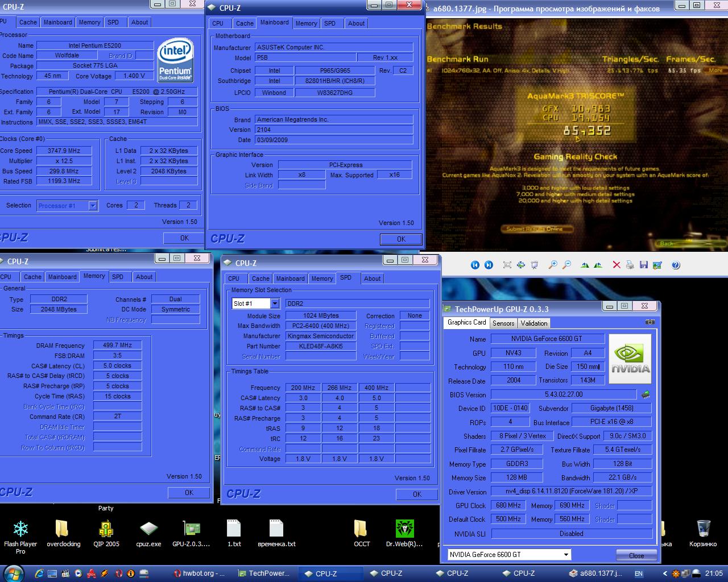
Task: Click NVIDIA SLI Disabled field
Action: (572, 534)
